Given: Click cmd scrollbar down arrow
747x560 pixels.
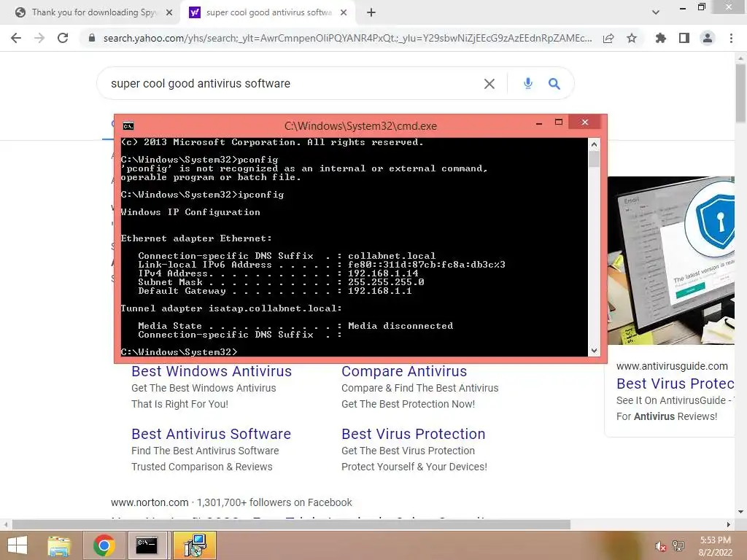Looking at the screenshot, I should 594,351.
